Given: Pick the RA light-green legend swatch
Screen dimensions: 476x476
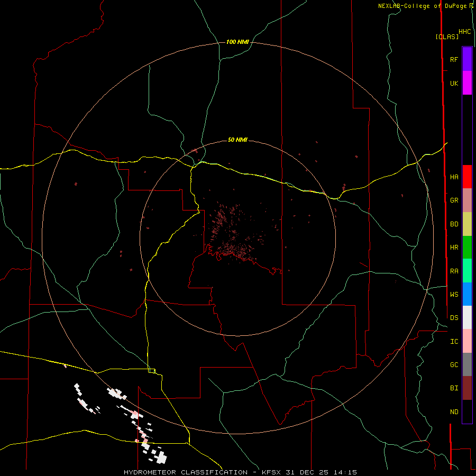Looking at the screenshot, I should tap(467, 271).
